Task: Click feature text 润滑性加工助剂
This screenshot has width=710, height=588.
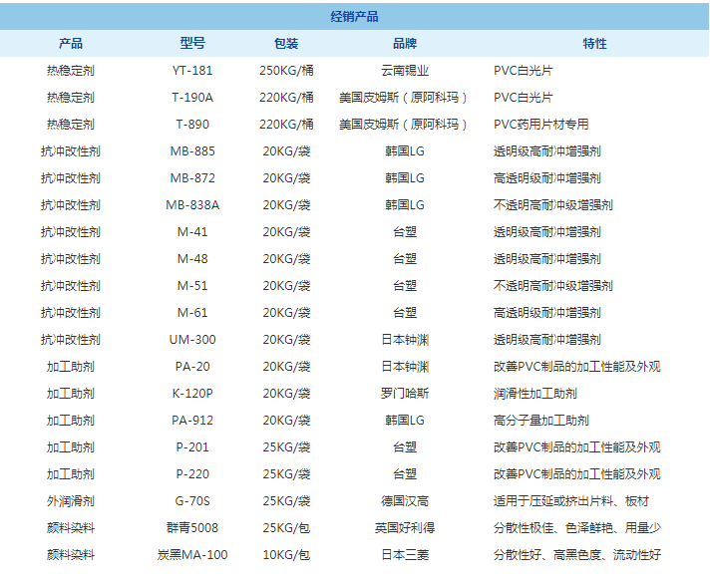Action: (535, 394)
